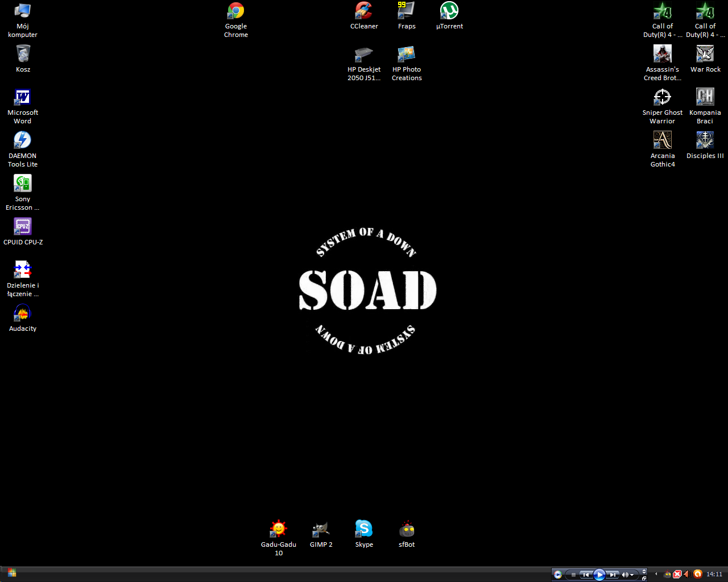Viewport: 728px width, 582px height.
Task: Click the War Rock game icon
Action: pos(705,59)
